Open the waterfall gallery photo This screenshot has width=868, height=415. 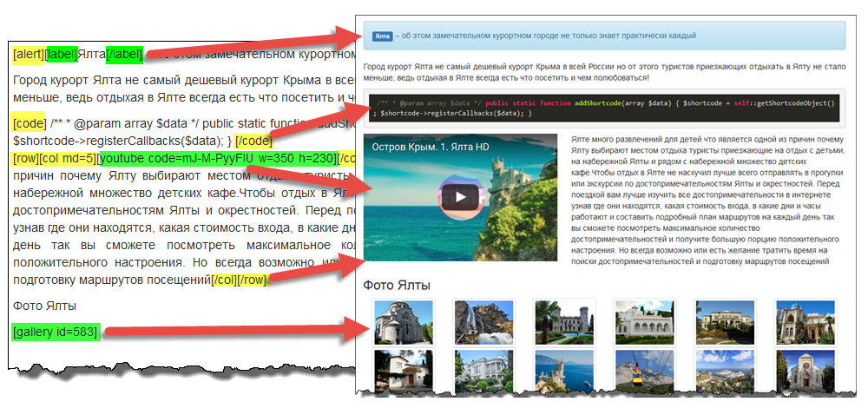pos(483,323)
